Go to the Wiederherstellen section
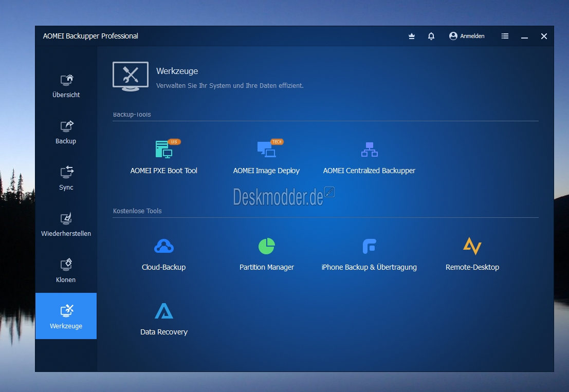Image resolution: width=569 pixels, height=392 pixels. click(x=66, y=225)
